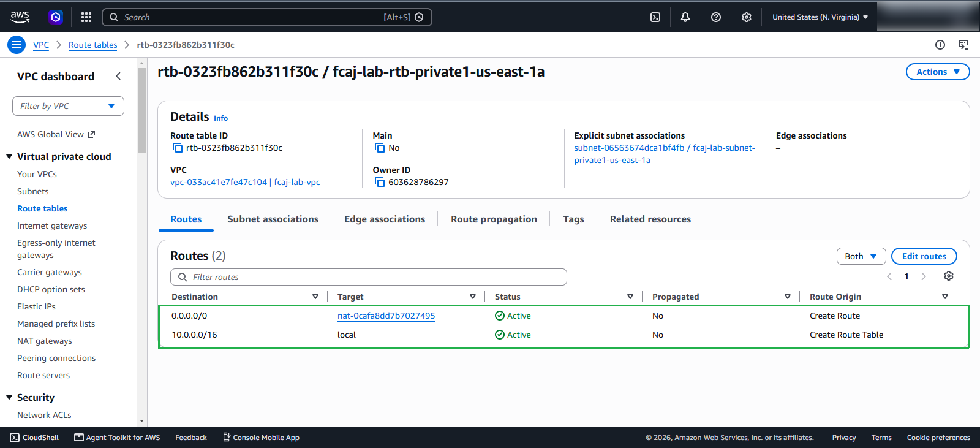Open the notifications bell
Viewport: 980px width, 448px height.
[685, 17]
